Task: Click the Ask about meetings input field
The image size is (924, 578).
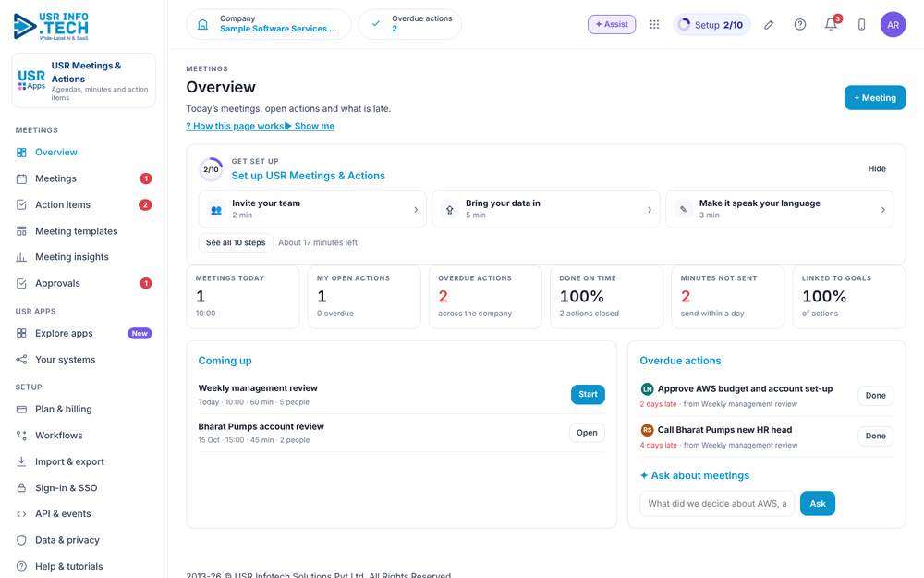Action: 717,504
